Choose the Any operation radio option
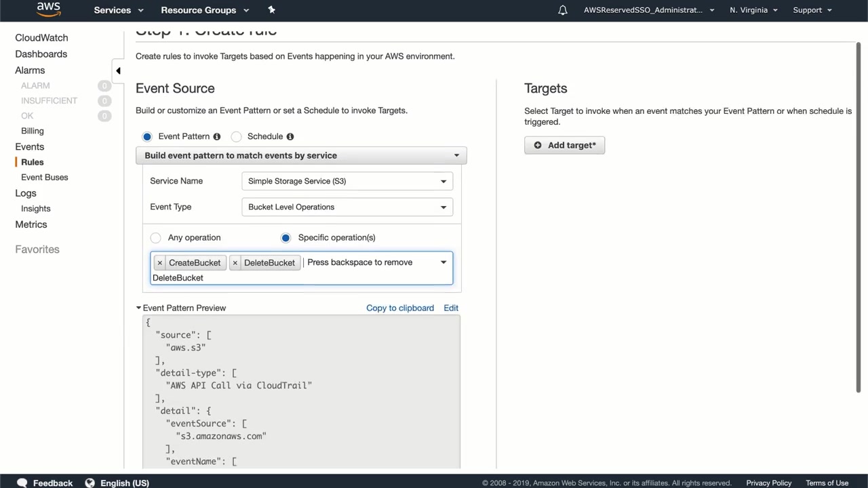This screenshot has width=868, height=488. click(156, 238)
